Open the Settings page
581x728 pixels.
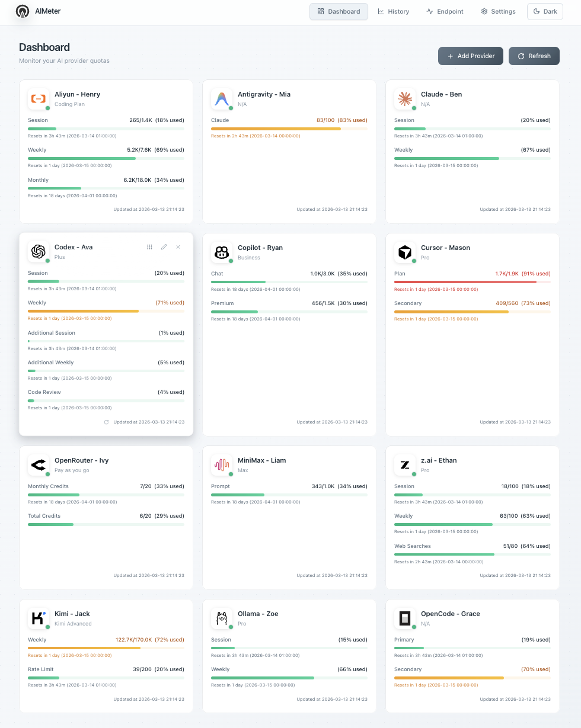pos(498,11)
